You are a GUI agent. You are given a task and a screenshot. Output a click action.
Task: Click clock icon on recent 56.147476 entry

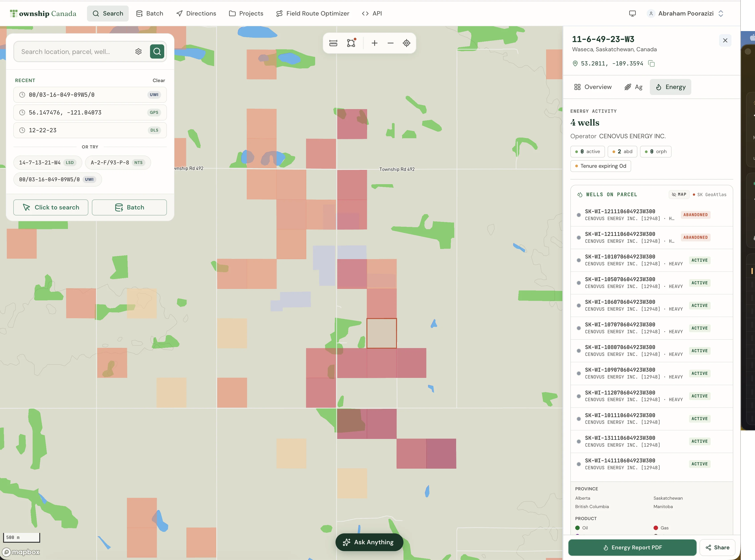[x=22, y=112]
